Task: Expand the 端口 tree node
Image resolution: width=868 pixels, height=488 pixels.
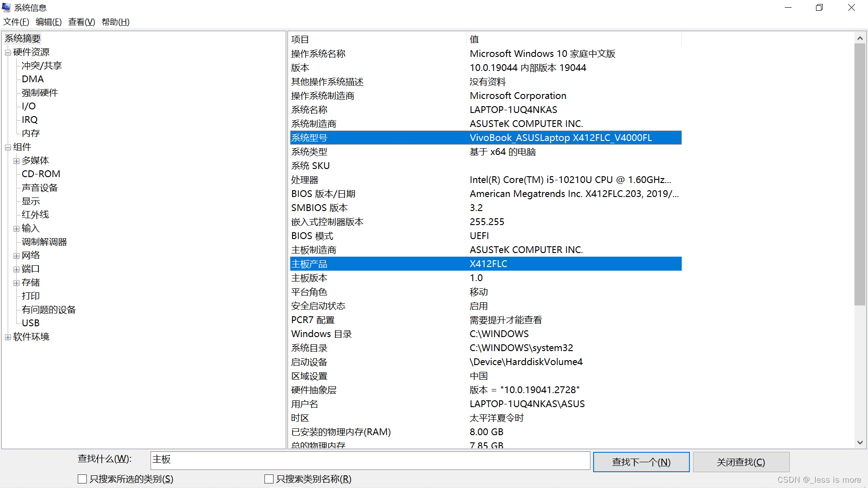Action: 16,269
